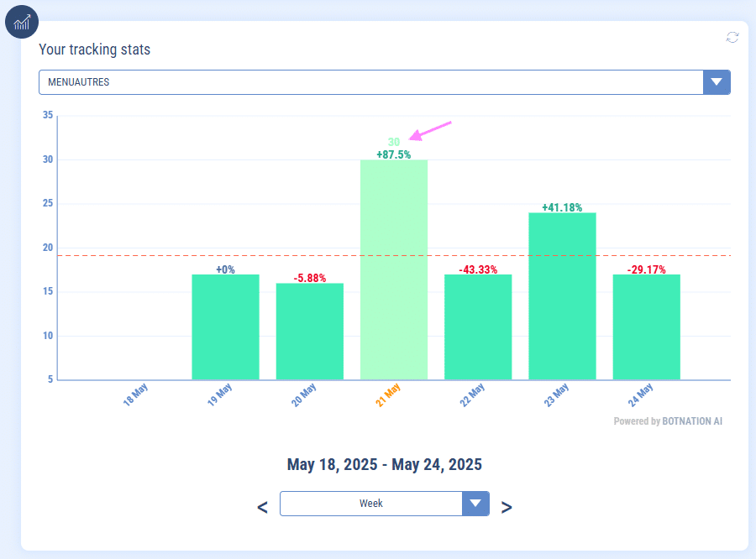This screenshot has height=559, width=756.
Task: Click the 18 May axis label
Action: [137, 395]
